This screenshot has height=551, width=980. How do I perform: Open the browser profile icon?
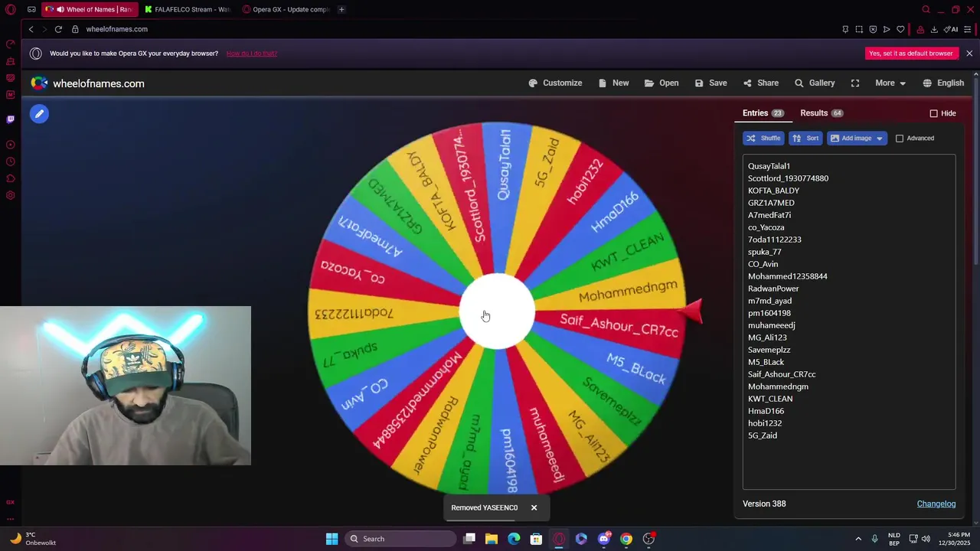[920, 29]
